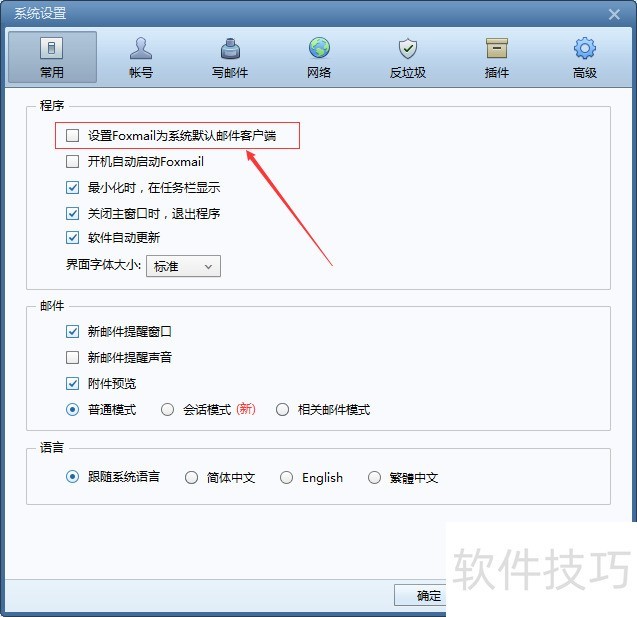Select 跟随系统语言 radio button
Viewport: 637px width, 617px height.
(x=72, y=476)
